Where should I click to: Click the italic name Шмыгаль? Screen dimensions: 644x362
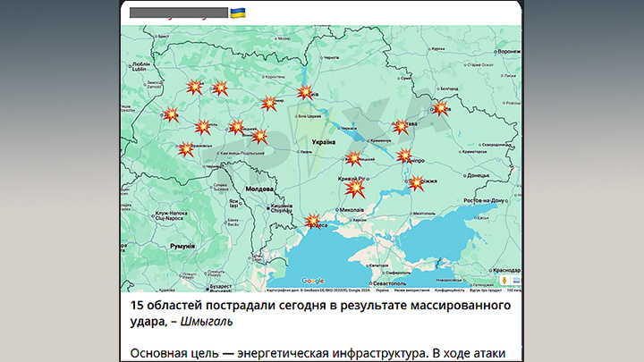point(207,322)
